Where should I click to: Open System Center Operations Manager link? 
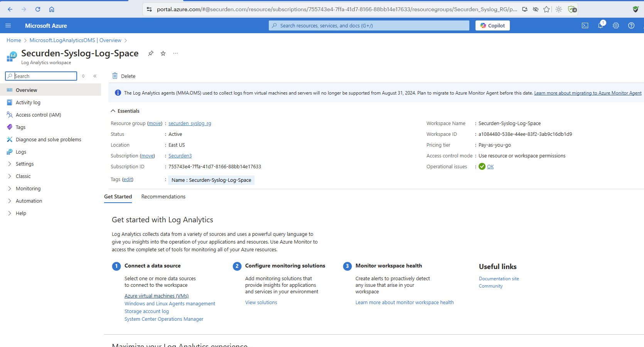164,319
